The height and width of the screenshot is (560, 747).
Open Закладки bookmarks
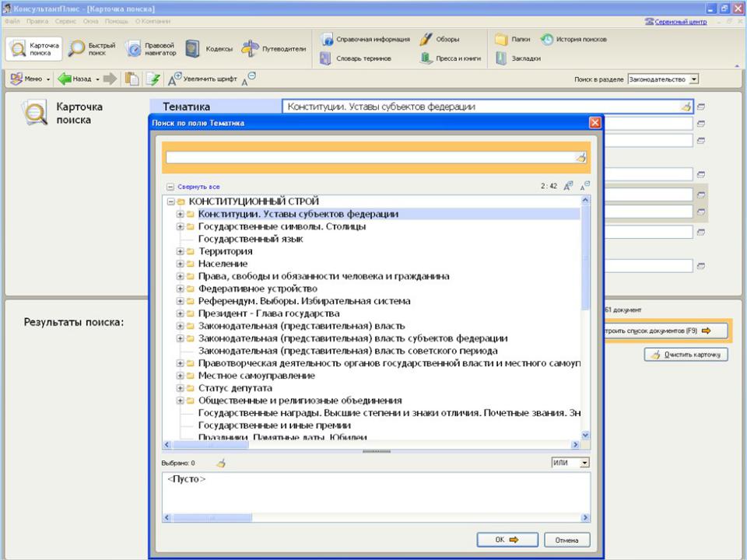(518, 58)
